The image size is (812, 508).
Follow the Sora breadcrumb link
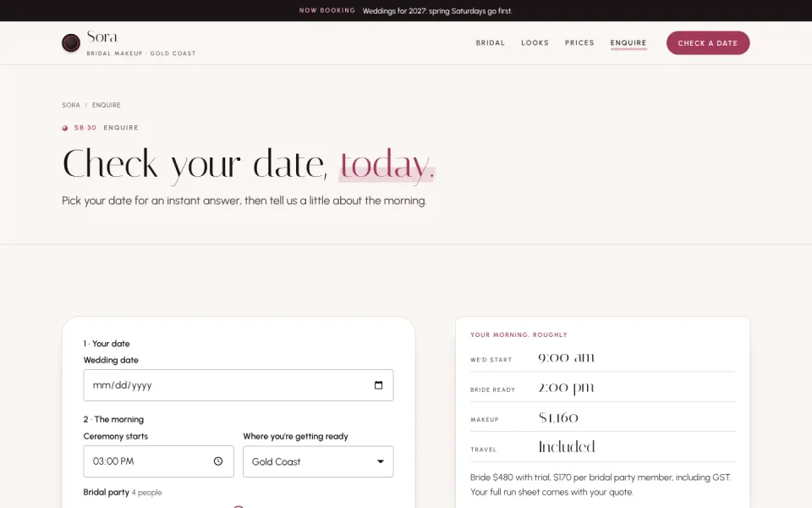pos(71,105)
